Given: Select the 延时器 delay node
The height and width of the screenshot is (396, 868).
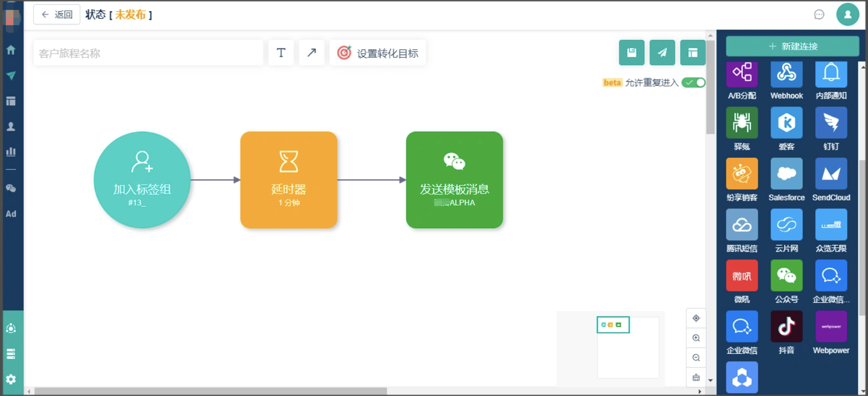Looking at the screenshot, I should click(x=289, y=180).
